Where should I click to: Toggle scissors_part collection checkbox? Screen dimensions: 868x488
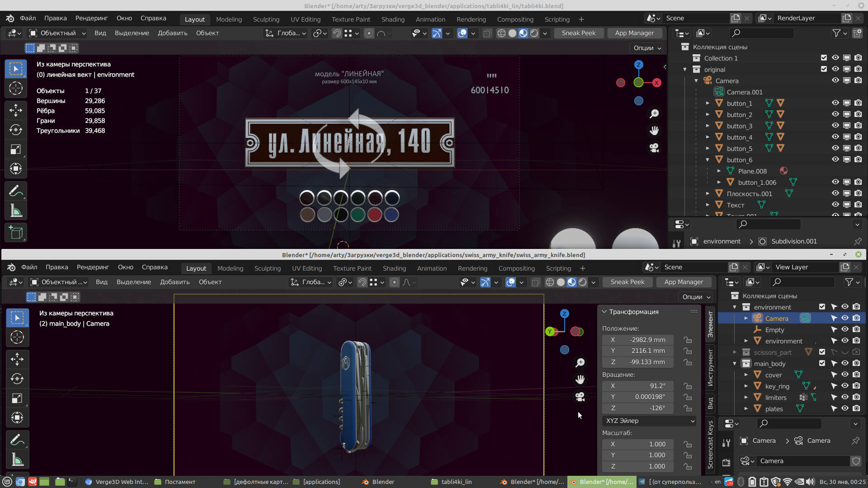(822, 352)
